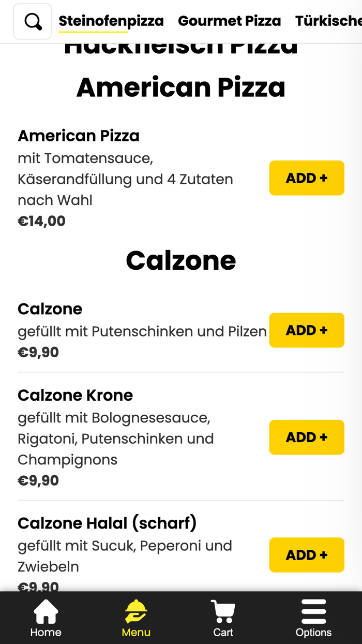This screenshot has width=362, height=644.
Task: Add American Pizza to the cart
Action: pos(306,178)
